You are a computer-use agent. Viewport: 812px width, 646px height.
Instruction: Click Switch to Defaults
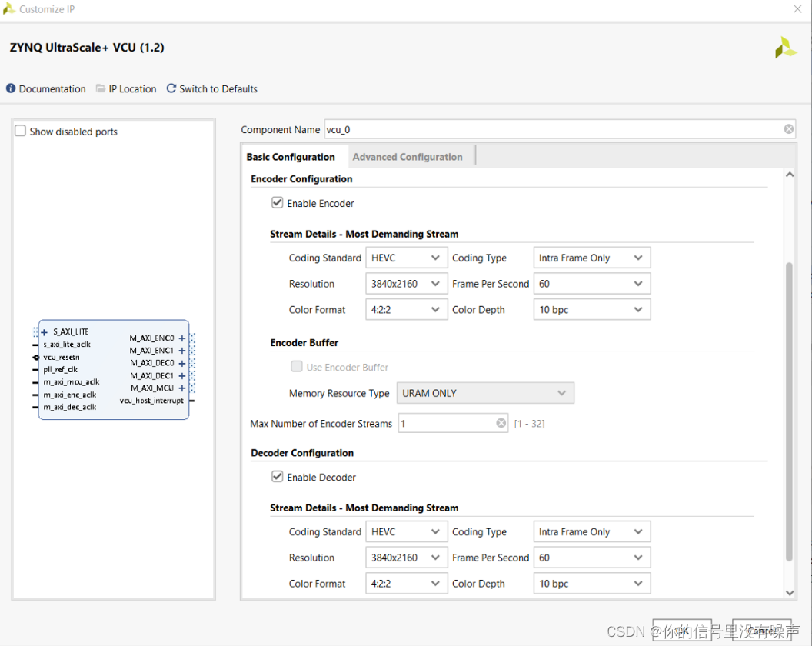[218, 88]
